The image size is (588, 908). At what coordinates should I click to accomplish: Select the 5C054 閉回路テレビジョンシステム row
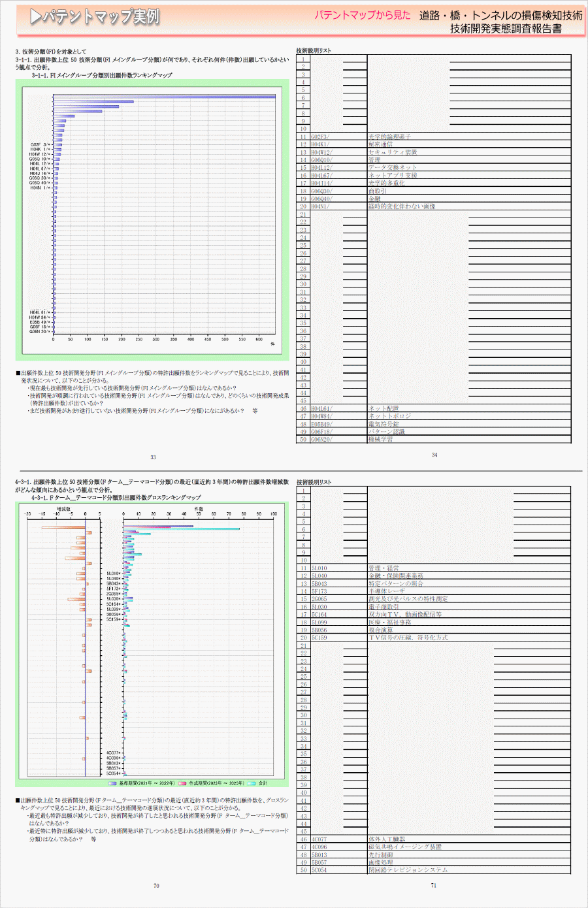pos(392,870)
